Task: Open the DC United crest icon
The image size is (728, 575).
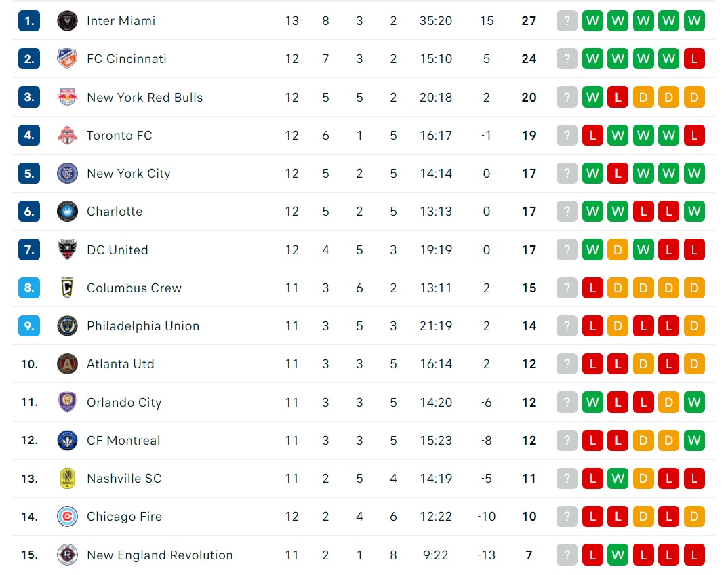Action: (67, 250)
